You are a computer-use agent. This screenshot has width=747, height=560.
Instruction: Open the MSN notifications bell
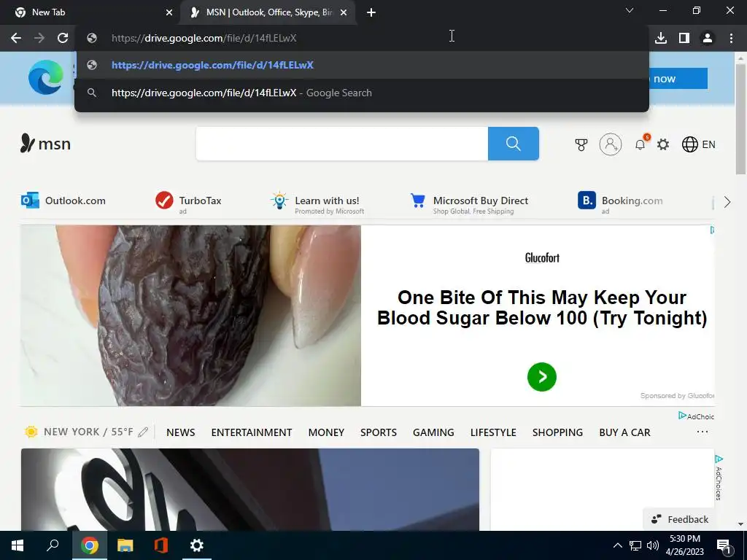click(x=640, y=144)
